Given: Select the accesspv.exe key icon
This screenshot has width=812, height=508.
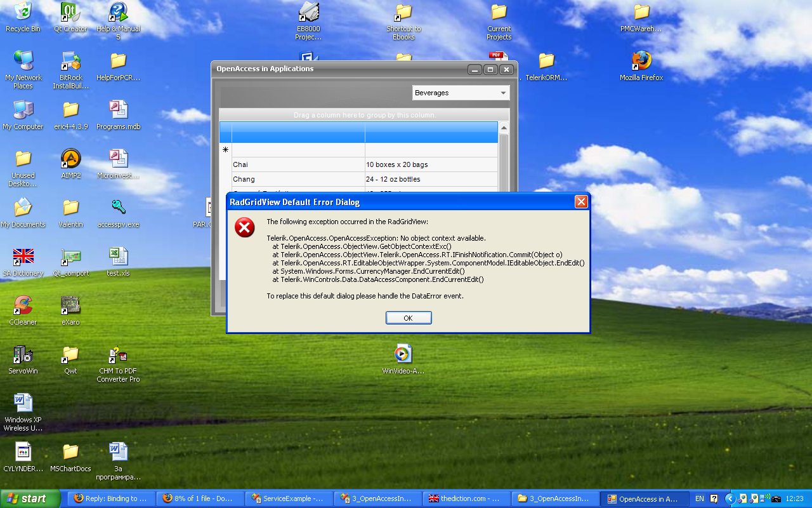Looking at the screenshot, I should point(118,213).
